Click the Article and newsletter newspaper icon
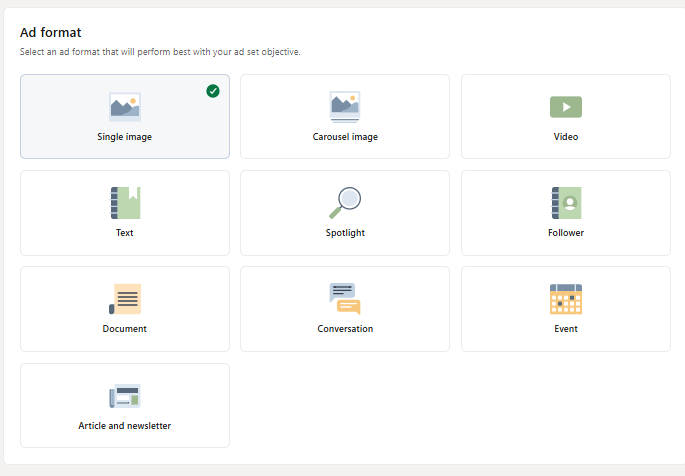The height and width of the screenshot is (476, 685). click(x=125, y=396)
